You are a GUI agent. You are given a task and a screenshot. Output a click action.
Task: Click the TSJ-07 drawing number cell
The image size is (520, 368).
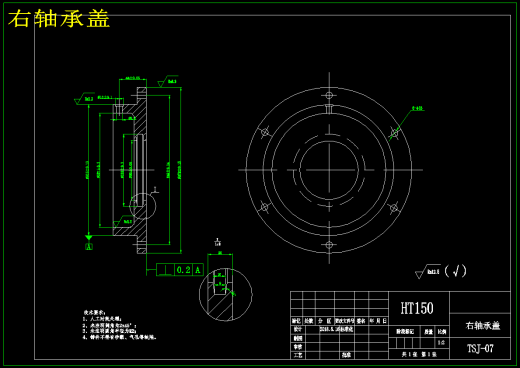480,349
